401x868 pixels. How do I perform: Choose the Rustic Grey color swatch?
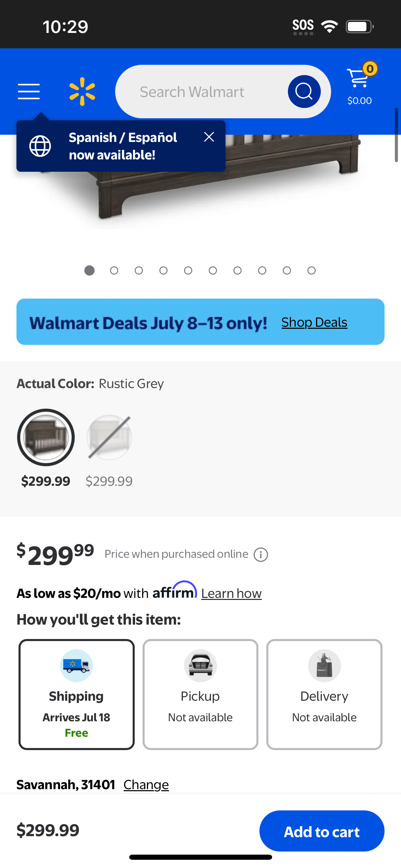[x=46, y=437]
